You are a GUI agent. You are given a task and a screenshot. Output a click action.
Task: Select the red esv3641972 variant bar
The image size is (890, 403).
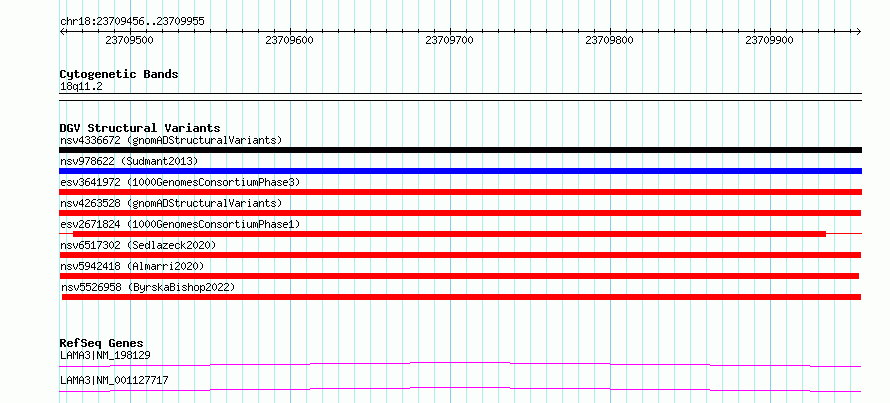tap(460, 192)
